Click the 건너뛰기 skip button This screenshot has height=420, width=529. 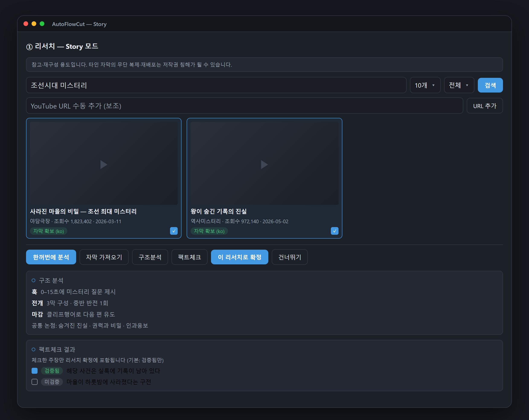point(289,257)
